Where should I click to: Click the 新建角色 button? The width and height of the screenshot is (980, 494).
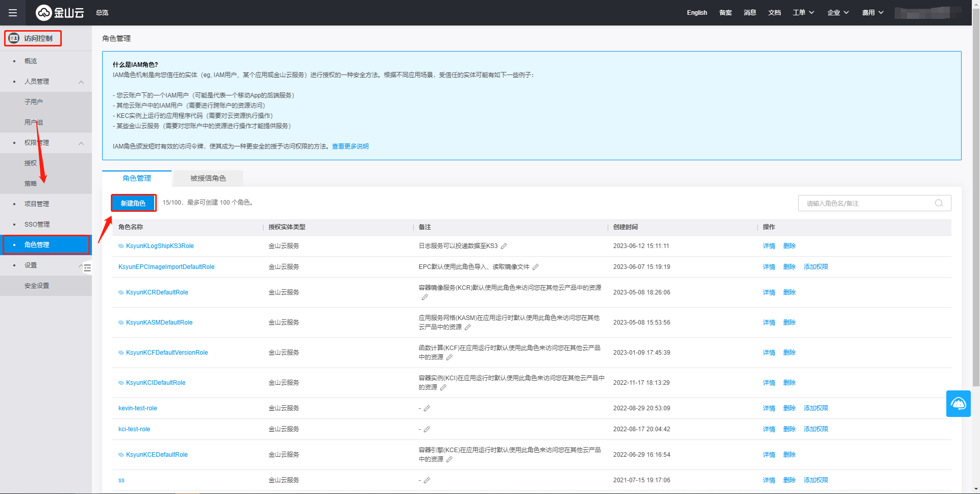pos(133,203)
